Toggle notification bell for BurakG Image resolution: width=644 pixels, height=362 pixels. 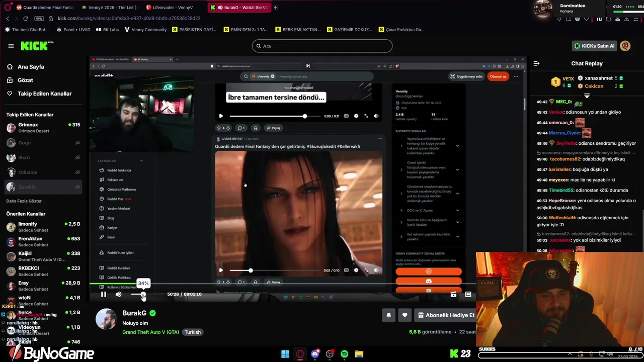tap(388, 315)
